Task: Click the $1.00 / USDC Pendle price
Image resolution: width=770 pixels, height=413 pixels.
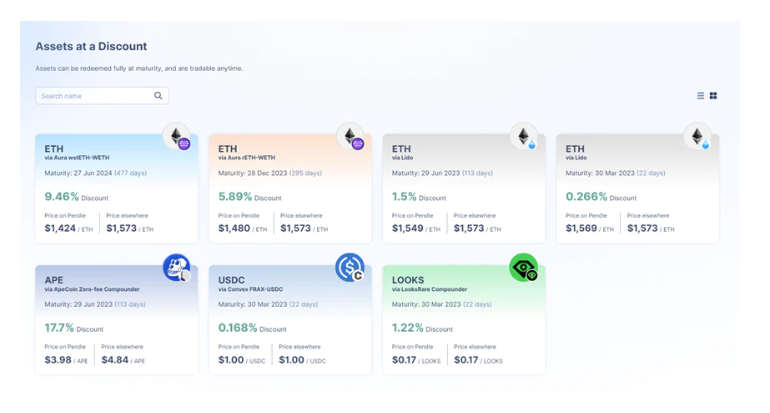Action: coord(241,360)
